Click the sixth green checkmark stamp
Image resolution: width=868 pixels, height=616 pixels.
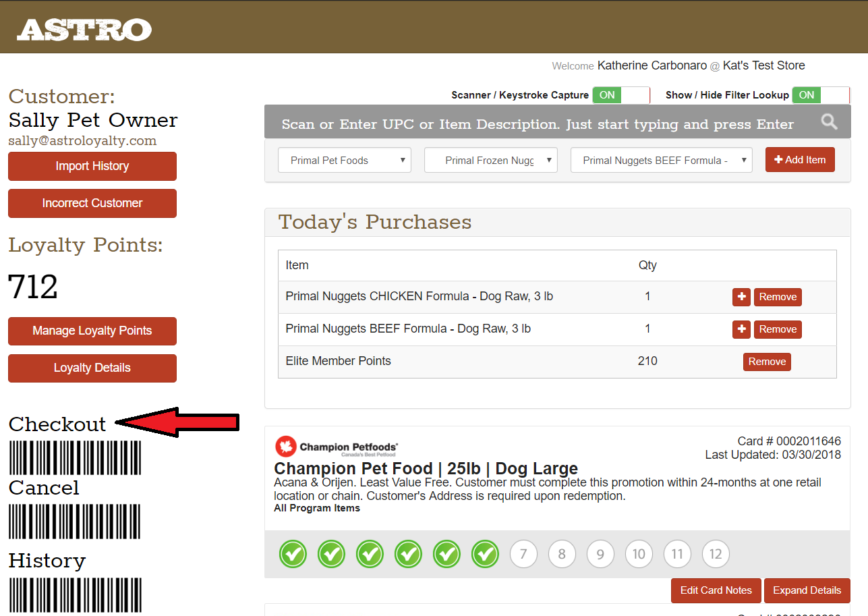click(x=485, y=554)
